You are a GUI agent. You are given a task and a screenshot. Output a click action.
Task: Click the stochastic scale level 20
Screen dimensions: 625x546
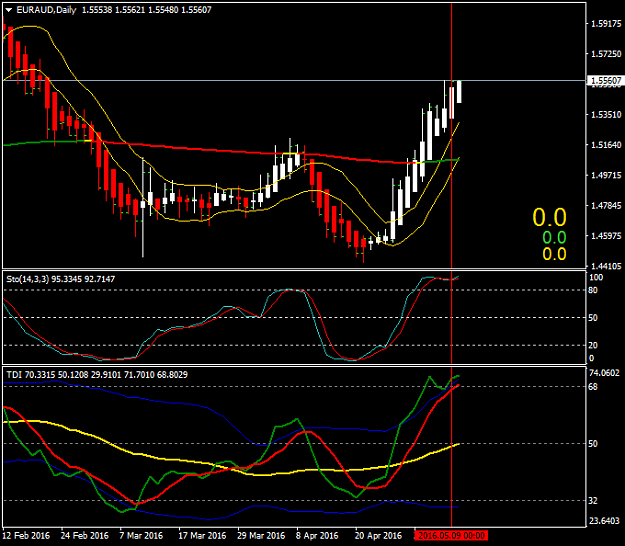pos(594,345)
